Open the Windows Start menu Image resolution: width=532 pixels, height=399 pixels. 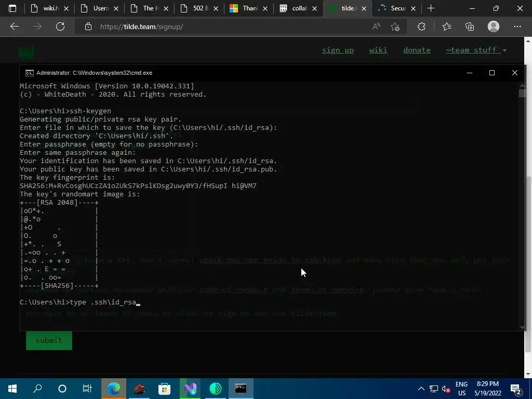[12, 389]
